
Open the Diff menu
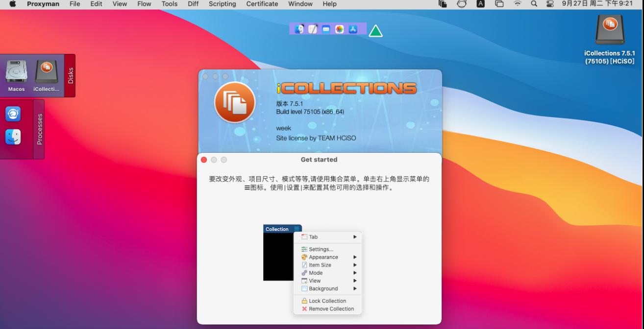click(193, 4)
